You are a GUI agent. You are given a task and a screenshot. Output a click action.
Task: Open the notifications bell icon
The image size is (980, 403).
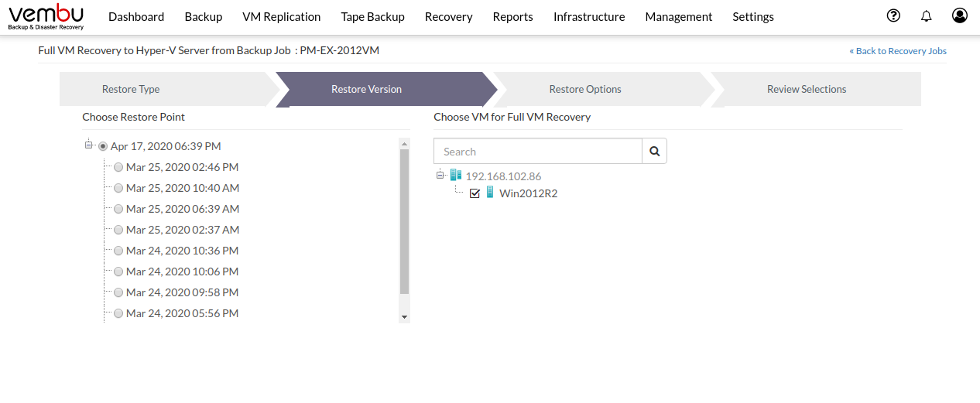tap(927, 16)
